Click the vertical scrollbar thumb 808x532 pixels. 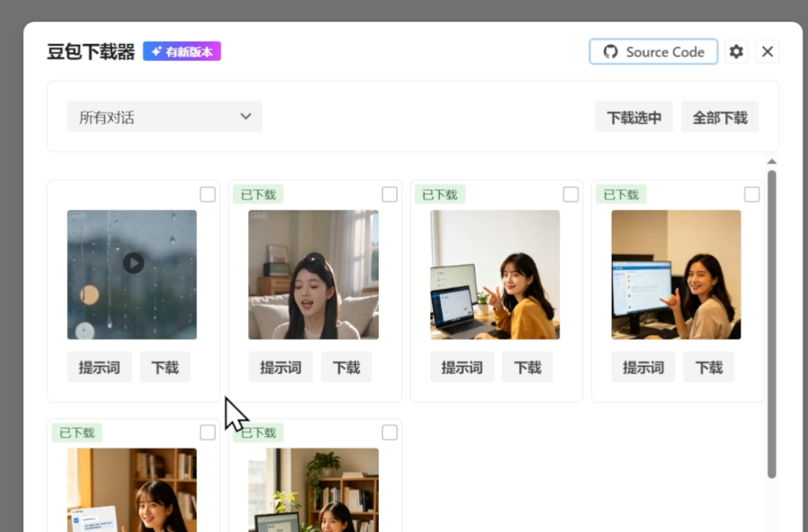[772, 324]
